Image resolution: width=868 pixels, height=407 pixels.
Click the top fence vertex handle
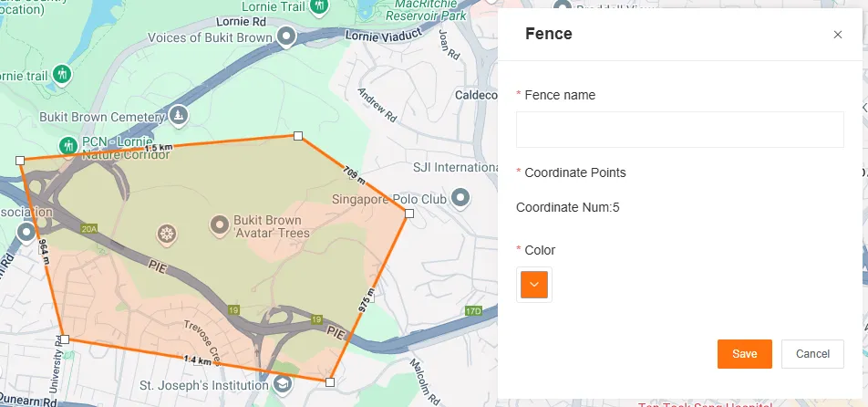(x=298, y=136)
